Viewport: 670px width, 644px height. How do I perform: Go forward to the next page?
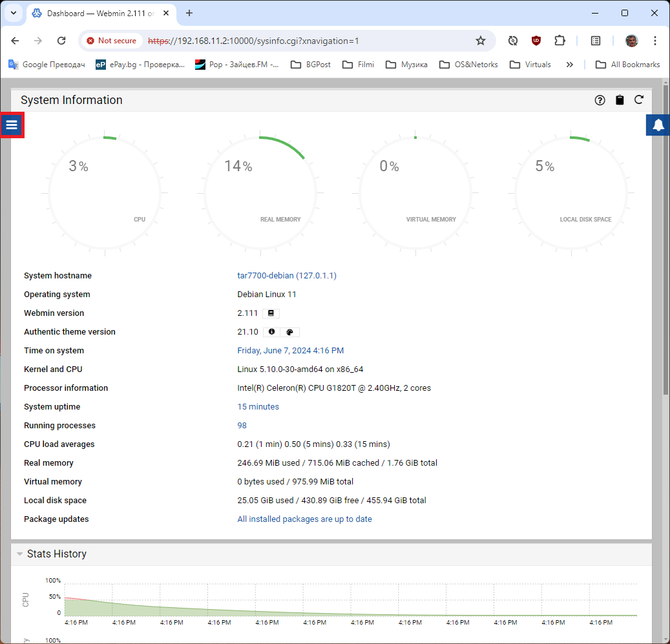38,41
